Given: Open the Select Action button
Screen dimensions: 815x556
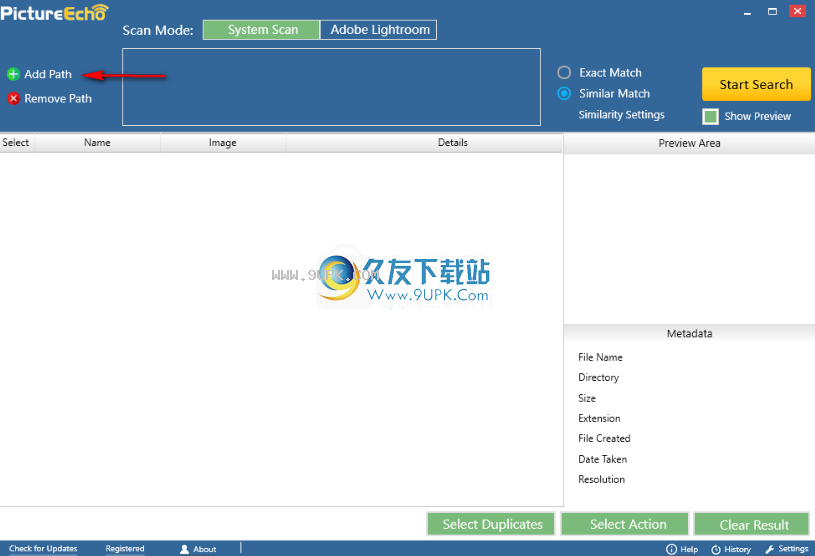Looking at the screenshot, I should (625, 524).
